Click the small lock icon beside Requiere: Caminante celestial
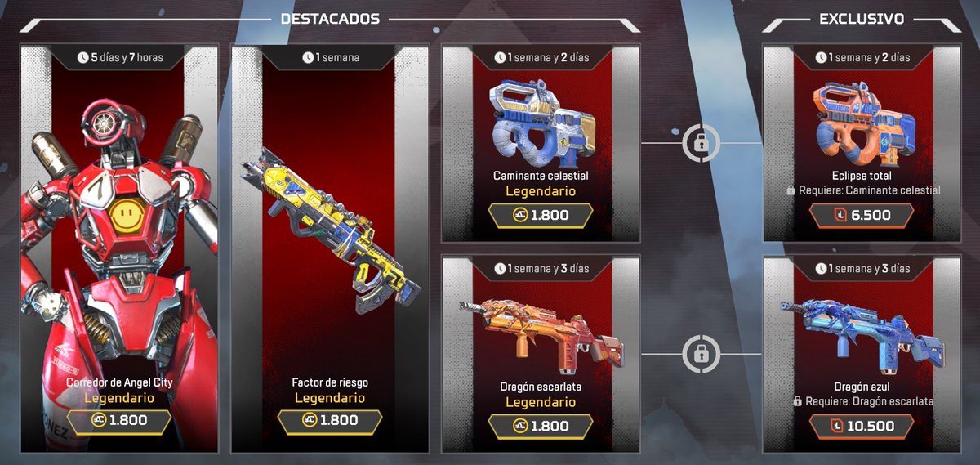This screenshot has width=980, height=465. pyautogui.click(x=790, y=190)
